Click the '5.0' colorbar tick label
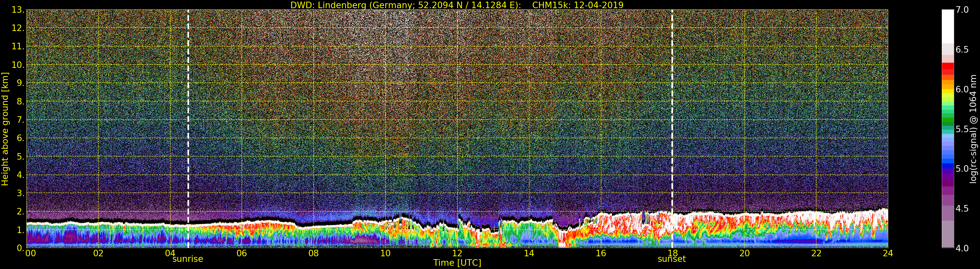This screenshot has width=980, height=269. (962, 168)
